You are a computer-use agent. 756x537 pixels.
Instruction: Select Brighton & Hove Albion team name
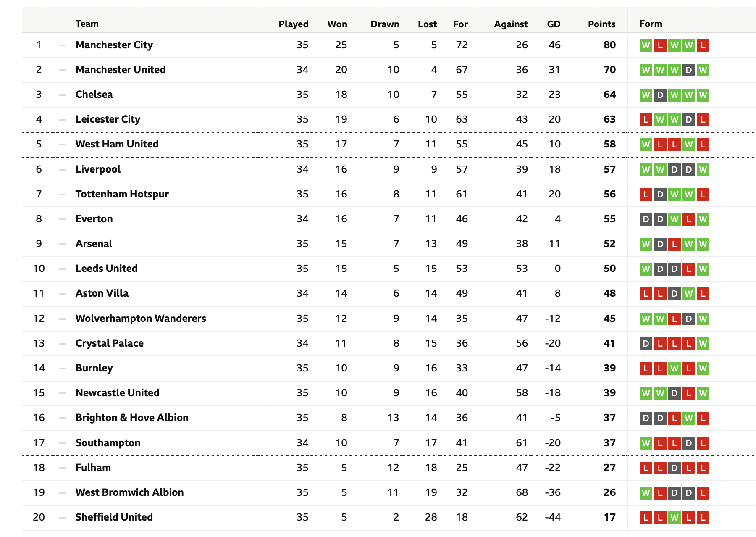pyautogui.click(x=132, y=418)
